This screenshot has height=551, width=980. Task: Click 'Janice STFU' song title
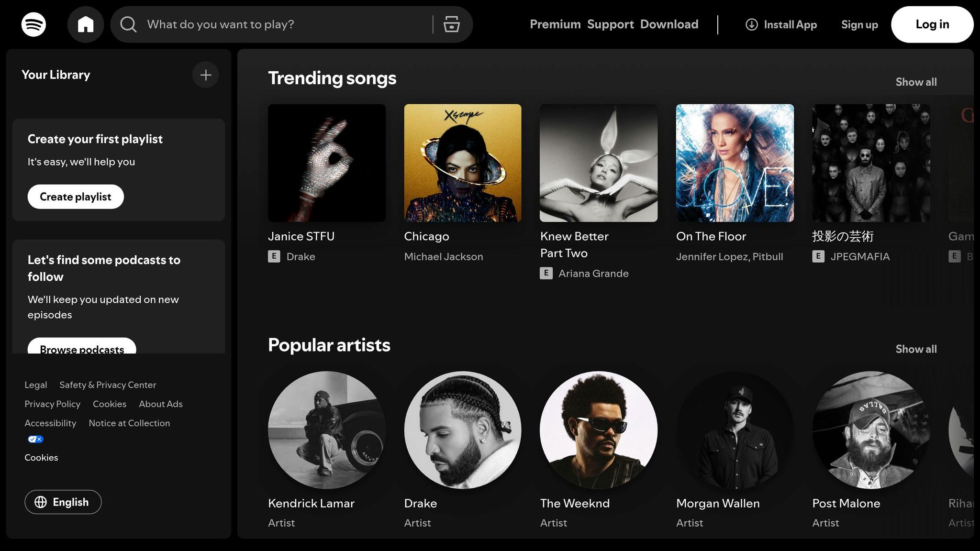[301, 236]
